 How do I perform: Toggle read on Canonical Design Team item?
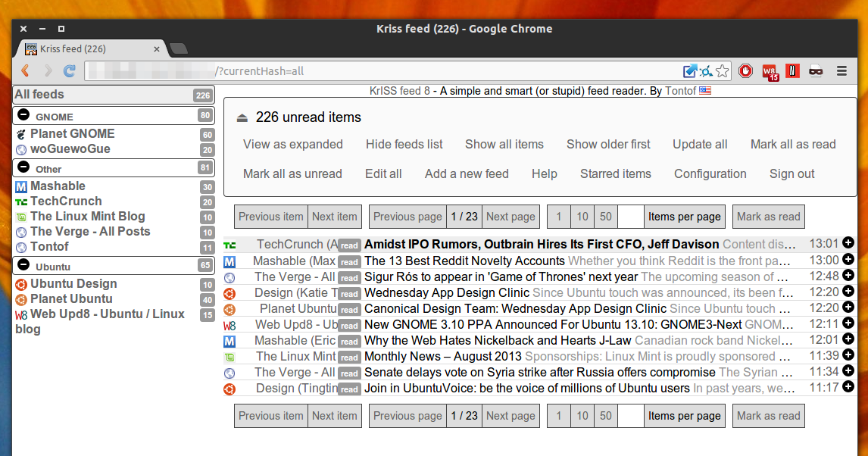tap(349, 310)
